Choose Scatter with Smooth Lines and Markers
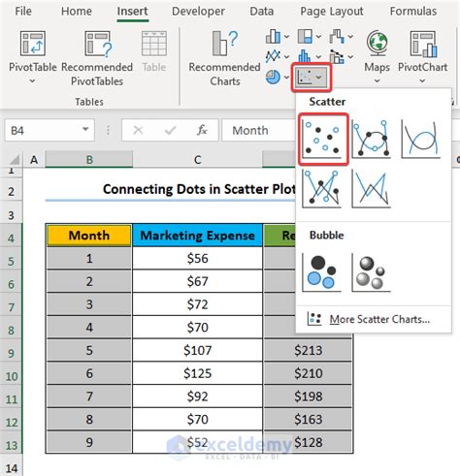 click(x=372, y=139)
